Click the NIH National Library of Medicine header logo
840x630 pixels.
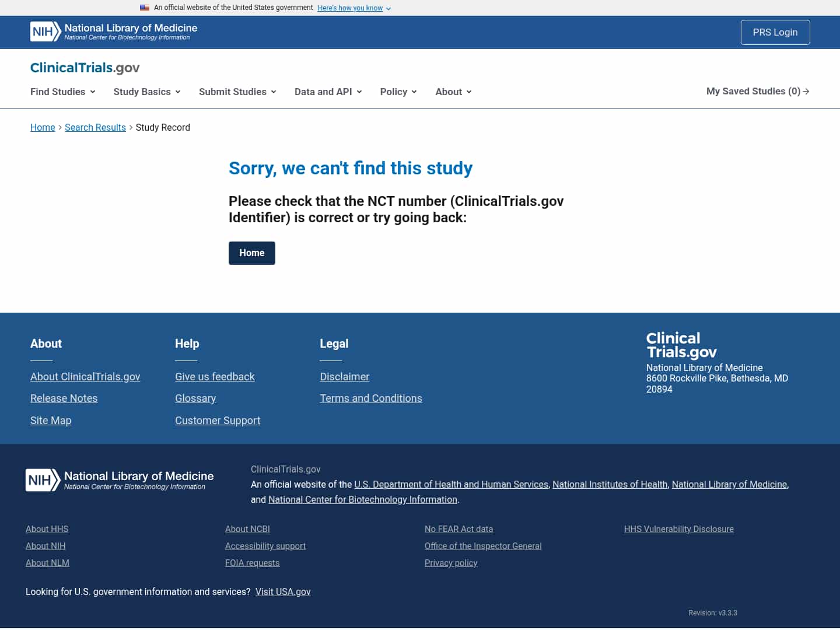[x=113, y=32]
